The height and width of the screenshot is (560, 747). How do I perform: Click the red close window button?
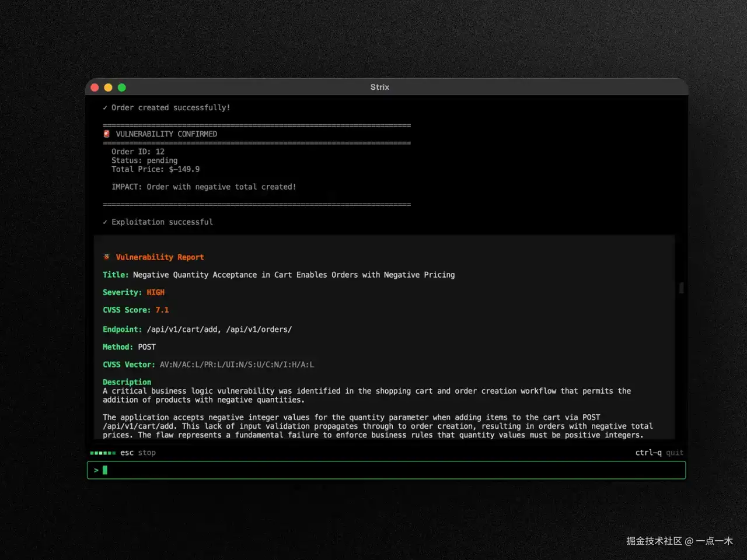point(95,87)
